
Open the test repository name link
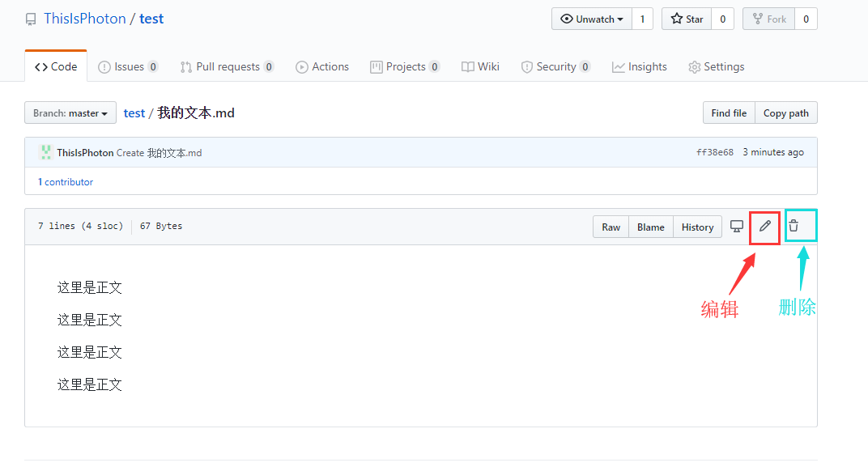[151, 19]
